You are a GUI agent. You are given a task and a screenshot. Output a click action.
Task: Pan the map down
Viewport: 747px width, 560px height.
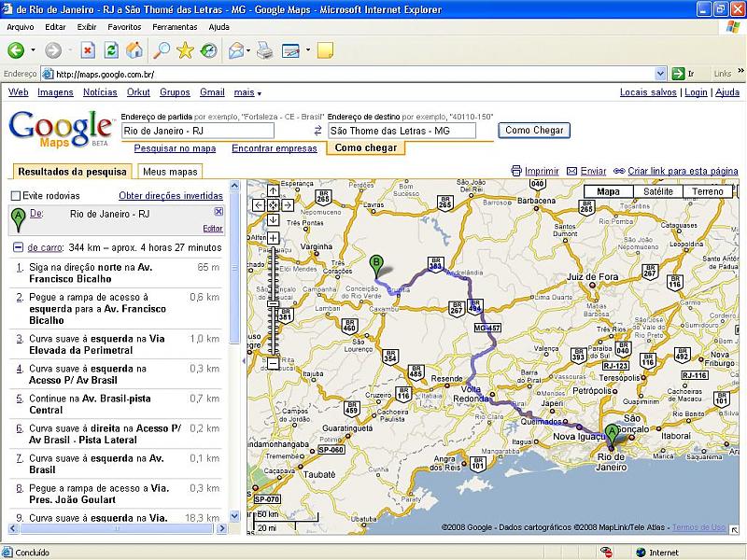(273, 219)
